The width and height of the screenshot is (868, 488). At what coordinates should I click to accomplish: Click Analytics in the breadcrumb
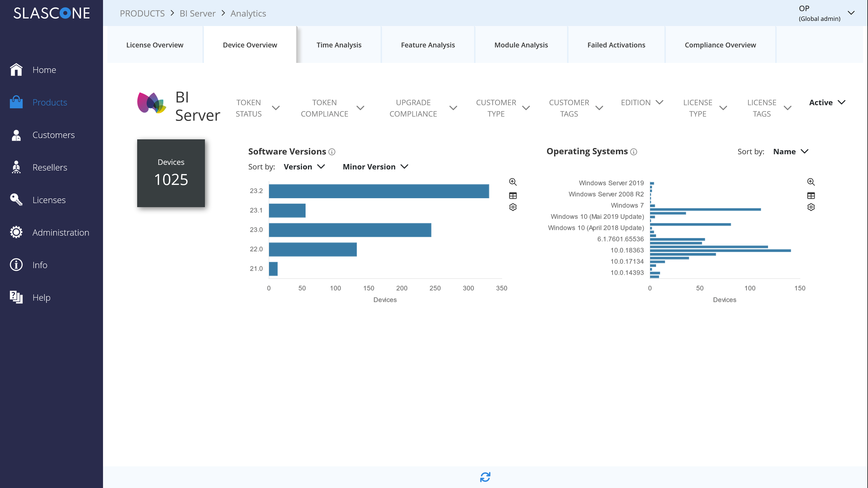click(x=248, y=14)
